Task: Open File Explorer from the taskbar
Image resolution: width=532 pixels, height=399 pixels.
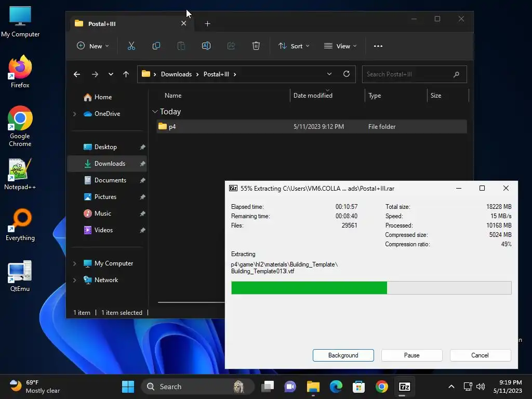Action: 313,387
